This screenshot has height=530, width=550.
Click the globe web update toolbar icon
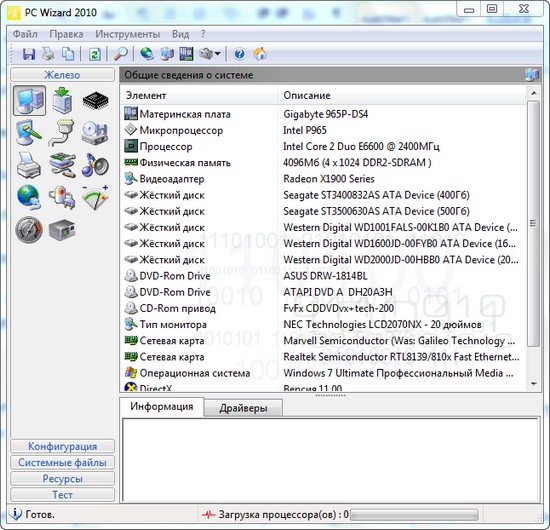pyautogui.click(x=147, y=54)
